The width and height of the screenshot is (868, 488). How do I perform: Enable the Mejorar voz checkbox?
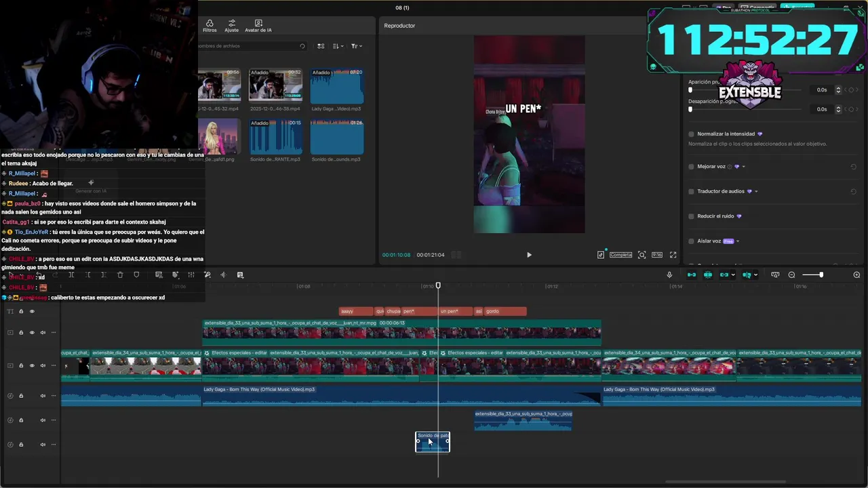click(691, 167)
